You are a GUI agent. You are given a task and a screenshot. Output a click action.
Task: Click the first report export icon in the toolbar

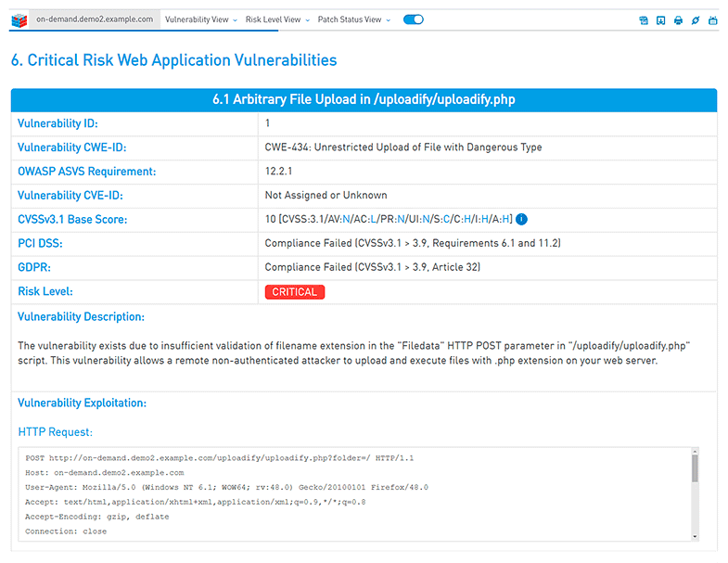tap(644, 20)
